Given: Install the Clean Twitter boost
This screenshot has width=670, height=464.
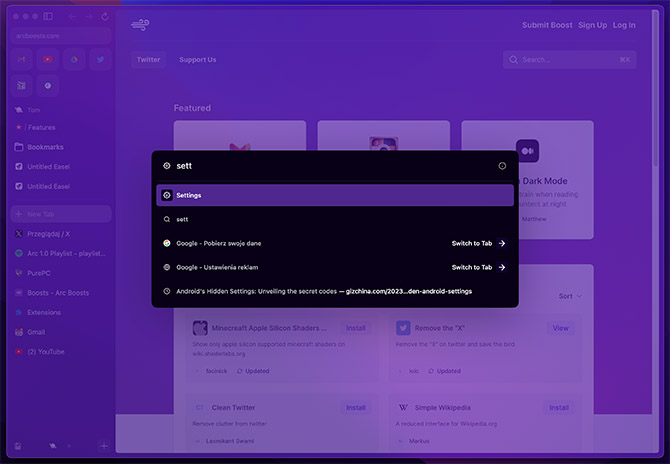Looking at the screenshot, I should click(x=356, y=408).
